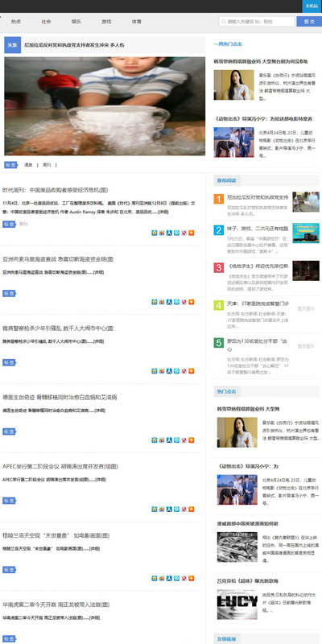Open recommended item 4 天津:37家医院
The image size is (322, 644).
click(258, 304)
